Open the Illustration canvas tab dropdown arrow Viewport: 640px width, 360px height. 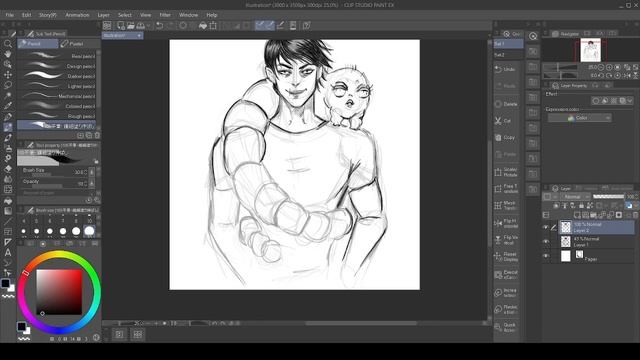pyautogui.click(x=139, y=36)
